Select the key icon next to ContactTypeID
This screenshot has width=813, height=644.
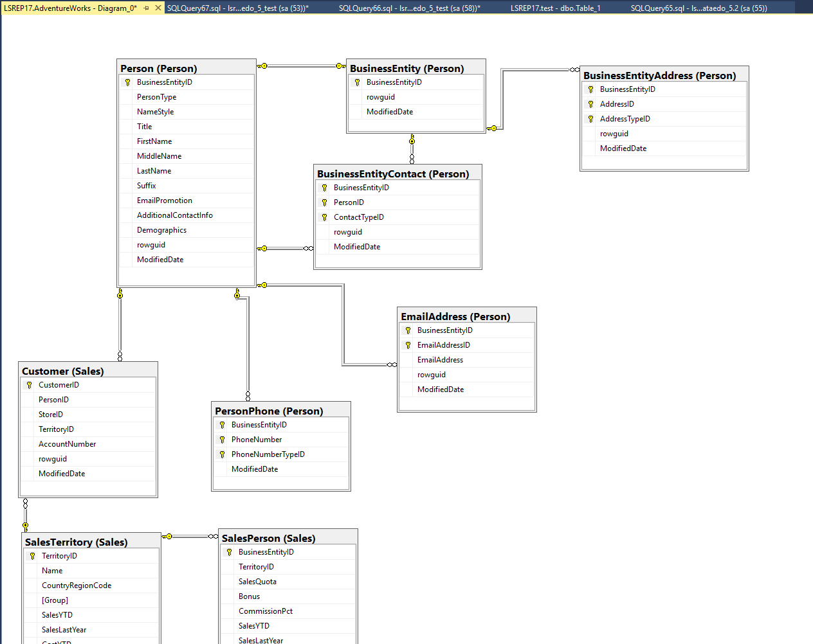click(324, 217)
